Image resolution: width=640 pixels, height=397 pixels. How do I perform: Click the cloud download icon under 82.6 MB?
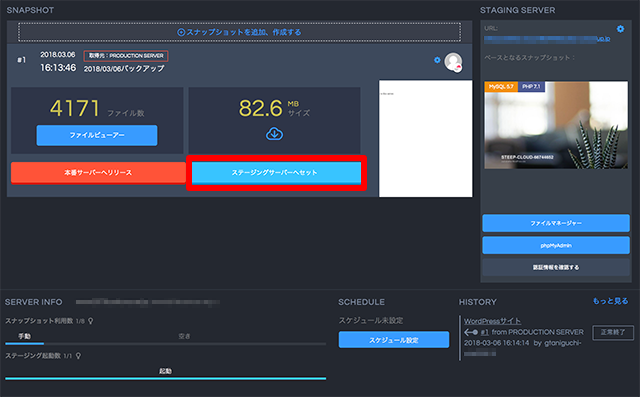click(274, 133)
